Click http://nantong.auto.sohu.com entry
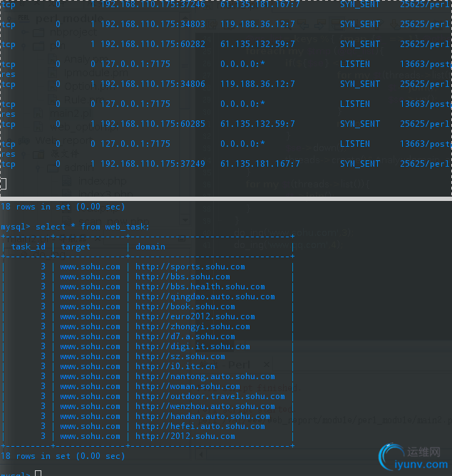Screen dimensions: 452x476 tap(205, 376)
